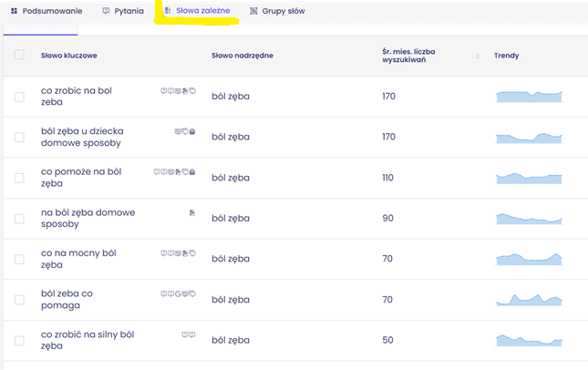Click the Trendy column header
The image size is (588, 370).
coord(506,56)
